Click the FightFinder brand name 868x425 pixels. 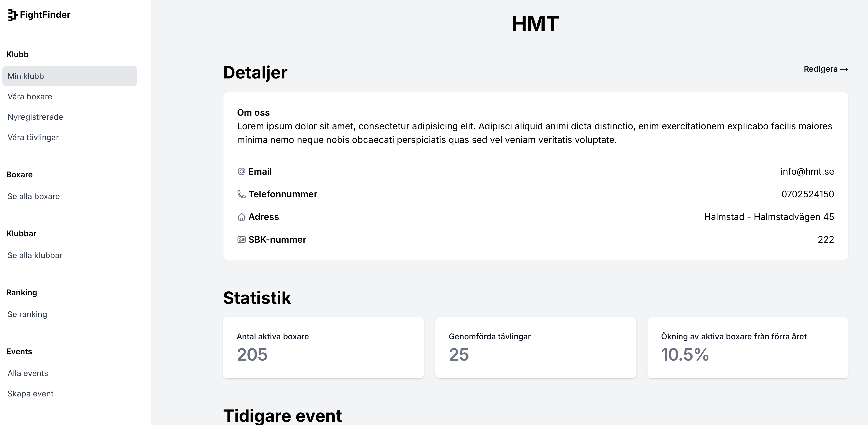45,15
